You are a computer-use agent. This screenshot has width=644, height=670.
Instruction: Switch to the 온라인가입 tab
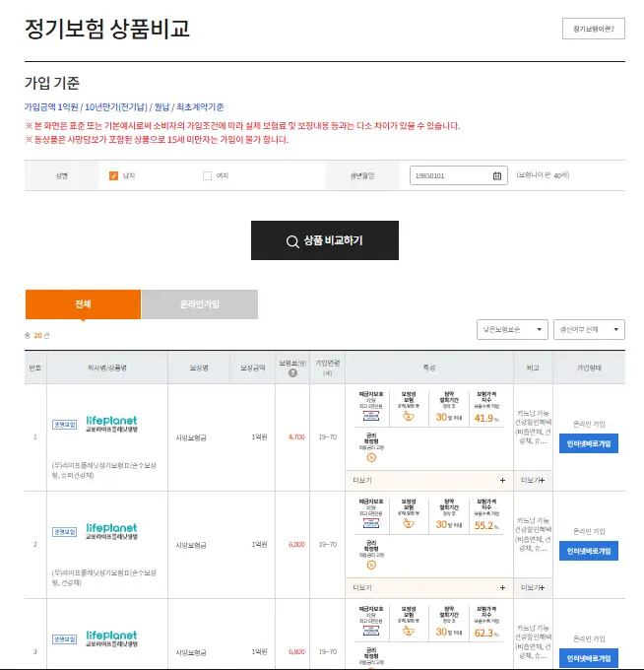tap(200, 304)
